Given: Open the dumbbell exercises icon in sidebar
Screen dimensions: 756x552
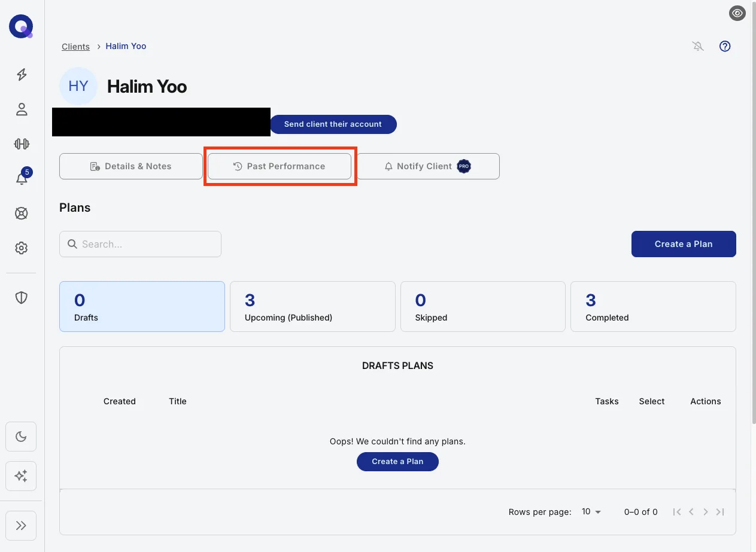Looking at the screenshot, I should (x=22, y=144).
